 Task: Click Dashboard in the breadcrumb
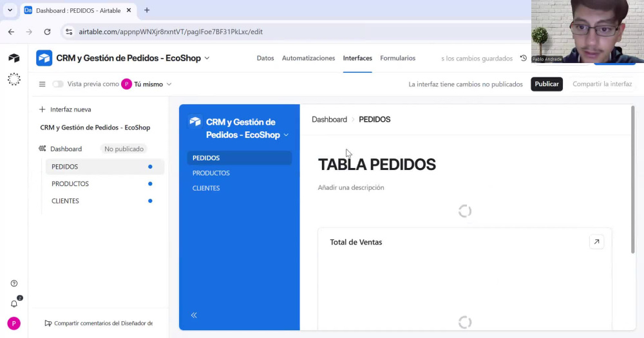click(329, 120)
